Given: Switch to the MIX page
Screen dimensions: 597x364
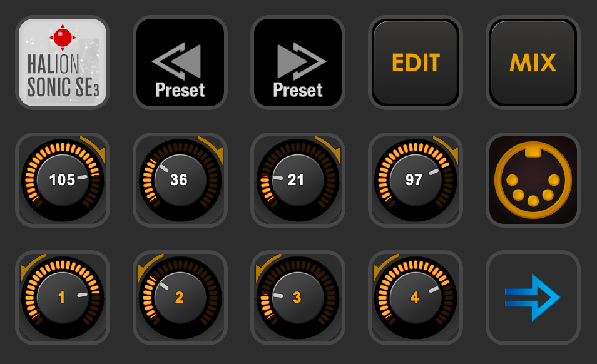Looking at the screenshot, I should [533, 63].
